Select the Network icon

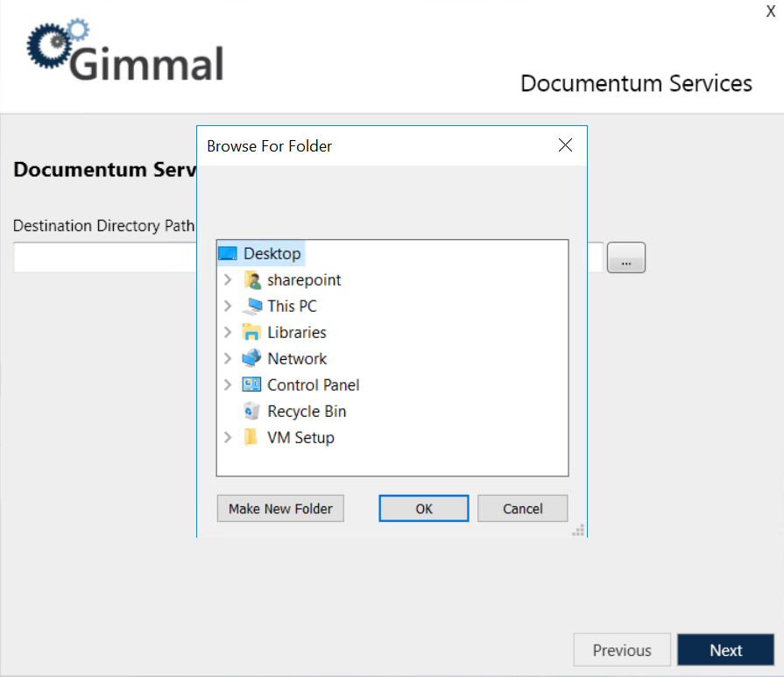coord(251,358)
